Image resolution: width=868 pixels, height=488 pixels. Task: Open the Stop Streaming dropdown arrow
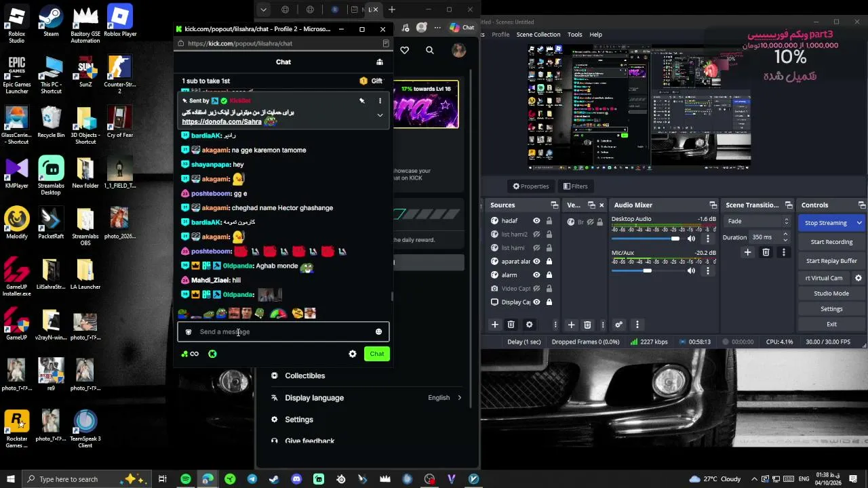coord(859,223)
